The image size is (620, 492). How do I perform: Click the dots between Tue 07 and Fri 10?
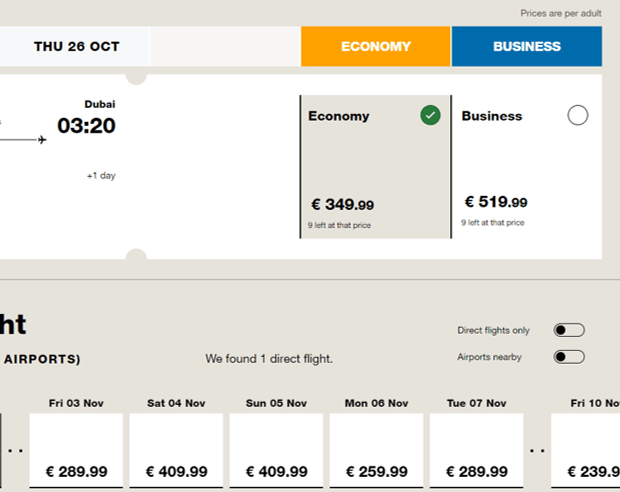tap(538, 451)
